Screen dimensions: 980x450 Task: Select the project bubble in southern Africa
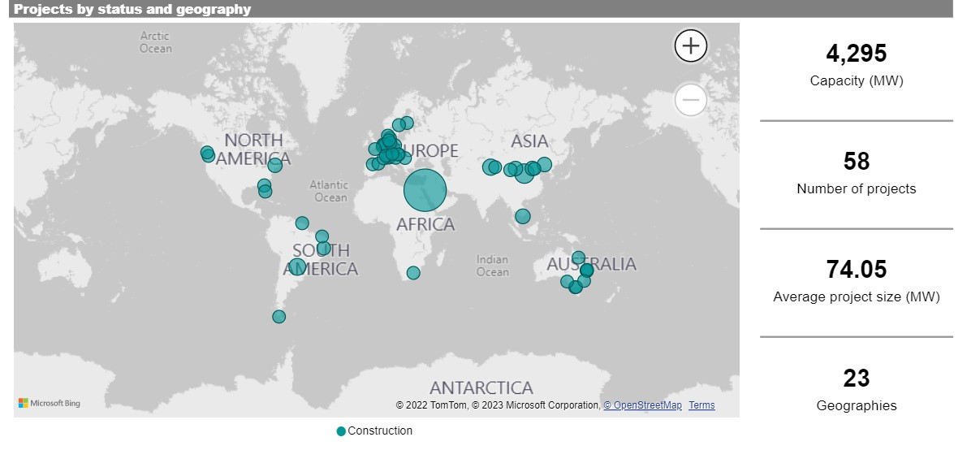point(413,273)
